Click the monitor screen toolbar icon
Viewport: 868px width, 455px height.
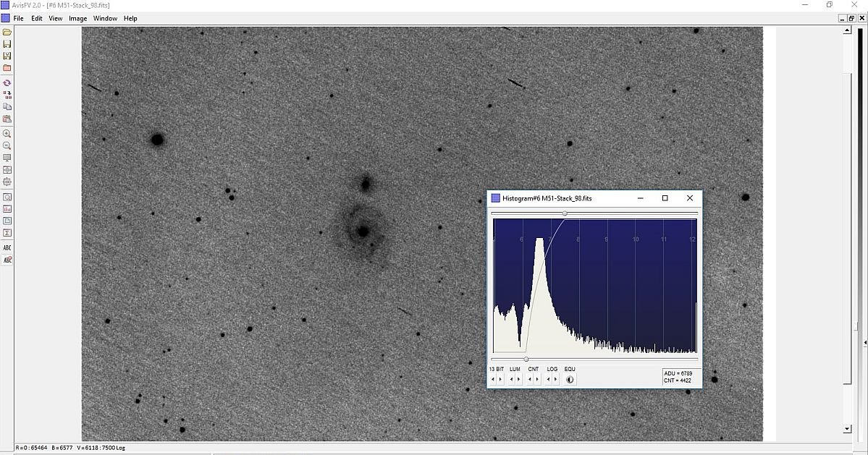(7, 158)
